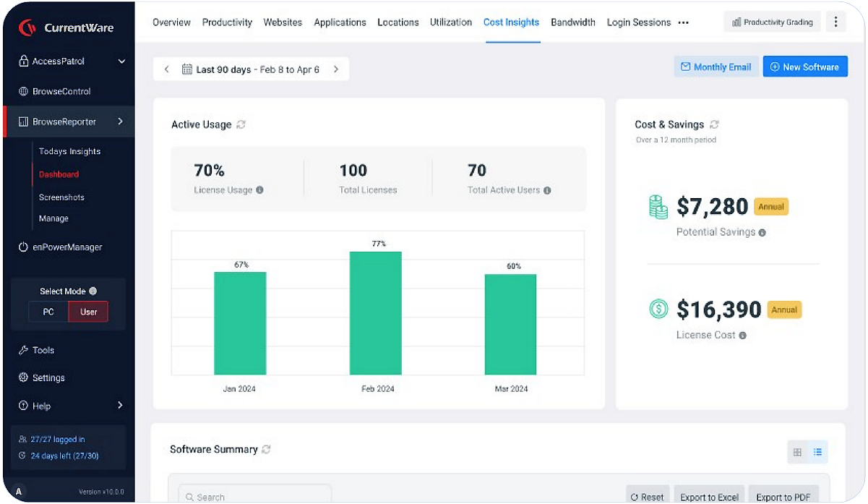Open Manage in sidebar
The image size is (868, 504).
(x=53, y=218)
